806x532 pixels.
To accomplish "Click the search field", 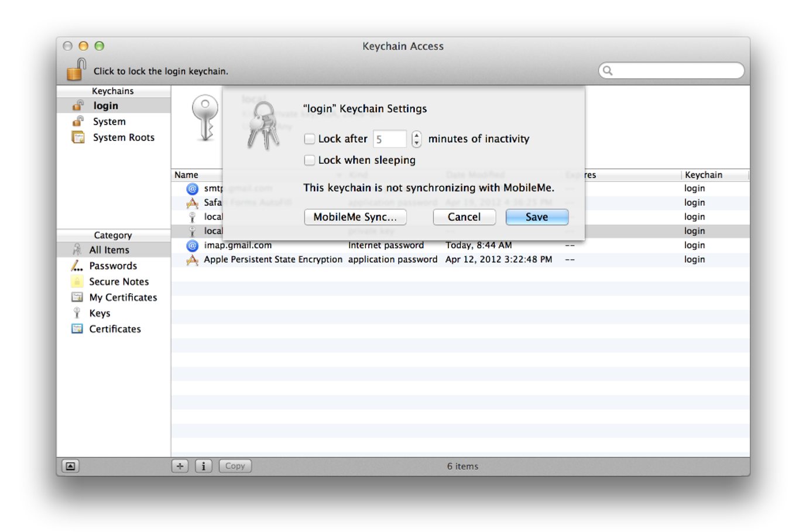I will pos(671,70).
